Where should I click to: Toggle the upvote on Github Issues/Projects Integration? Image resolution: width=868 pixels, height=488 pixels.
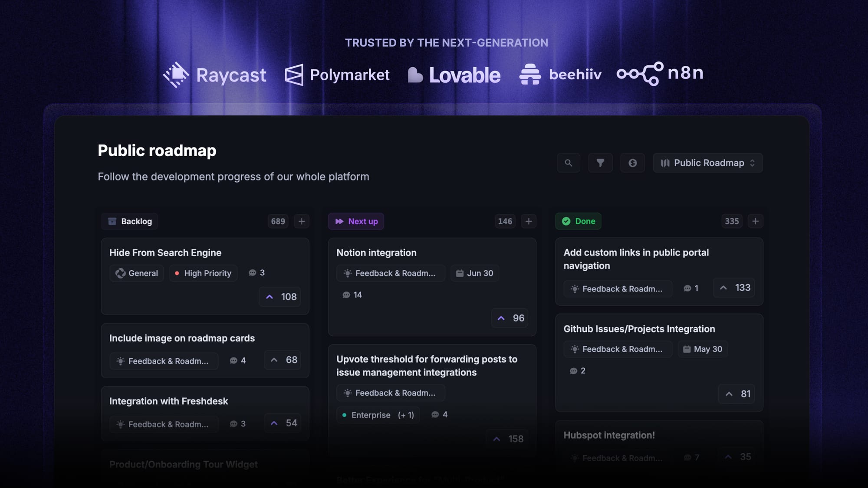[736, 394]
